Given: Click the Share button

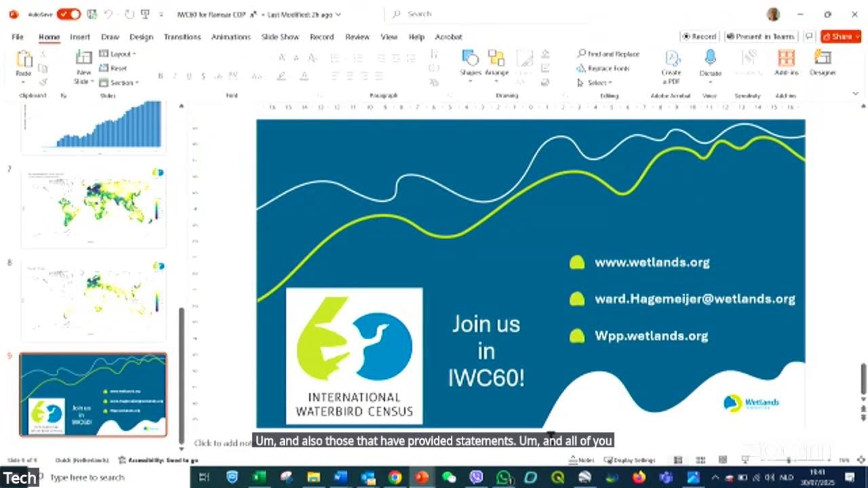Looking at the screenshot, I should coord(840,37).
